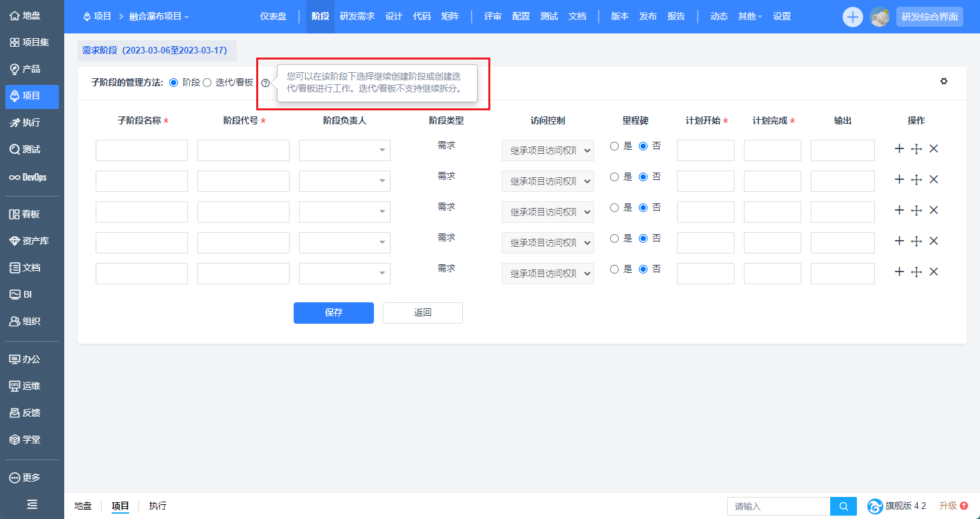Open 阶段负责人 dropdown in first row

[x=345, y=150]
